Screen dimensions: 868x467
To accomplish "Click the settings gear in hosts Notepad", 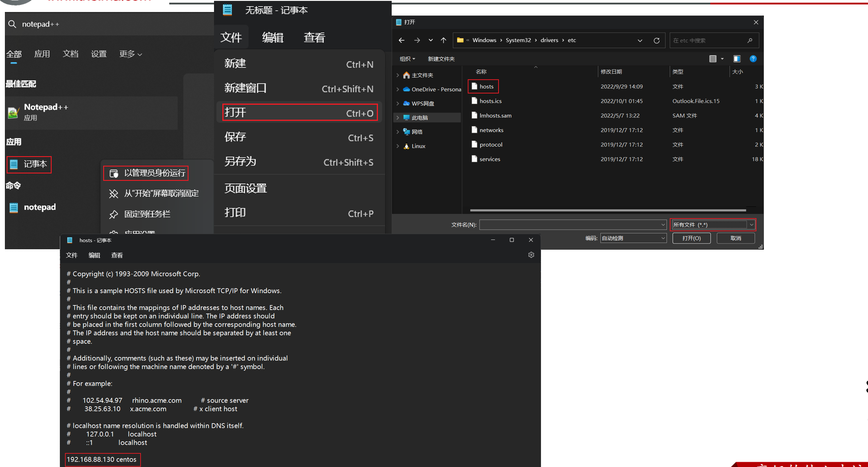I will (531, 255).
